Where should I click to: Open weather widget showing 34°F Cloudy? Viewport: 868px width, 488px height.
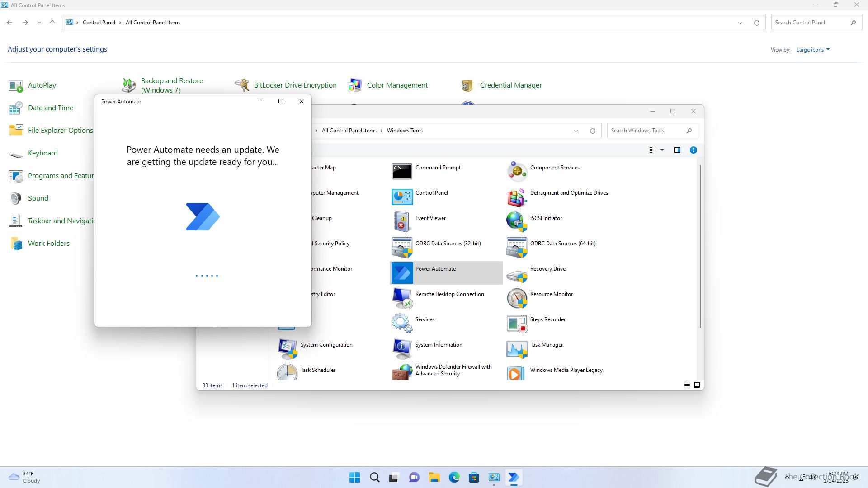[25, 477]
